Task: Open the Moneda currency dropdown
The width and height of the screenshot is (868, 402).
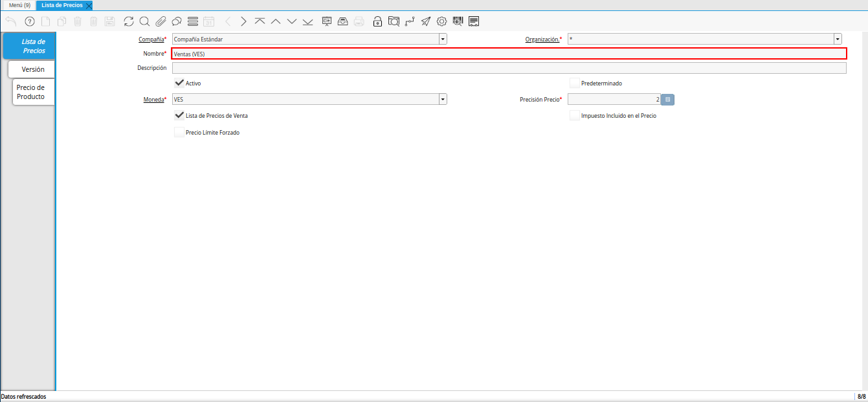Action: pos(443,100)
